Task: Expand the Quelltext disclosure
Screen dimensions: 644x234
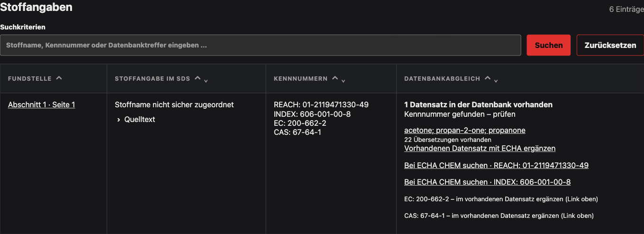Action: [x=136, y=120]
